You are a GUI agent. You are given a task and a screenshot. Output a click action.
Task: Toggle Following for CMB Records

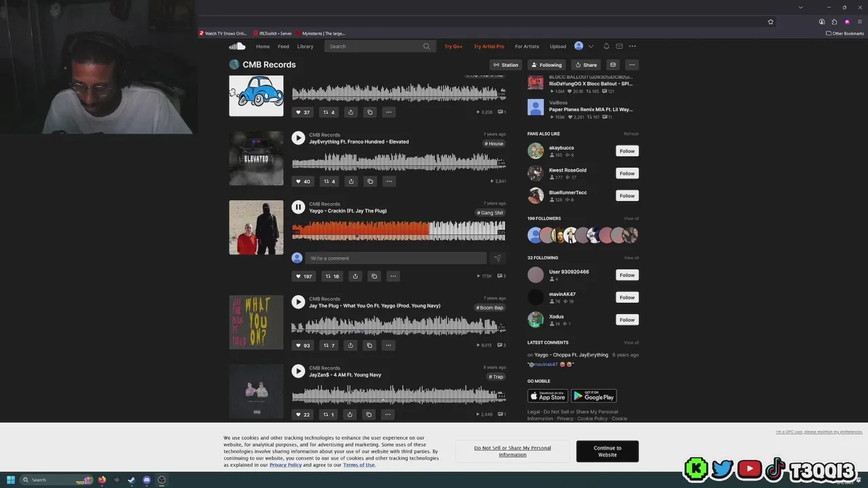pyautogui.click(x=547, y=65)
